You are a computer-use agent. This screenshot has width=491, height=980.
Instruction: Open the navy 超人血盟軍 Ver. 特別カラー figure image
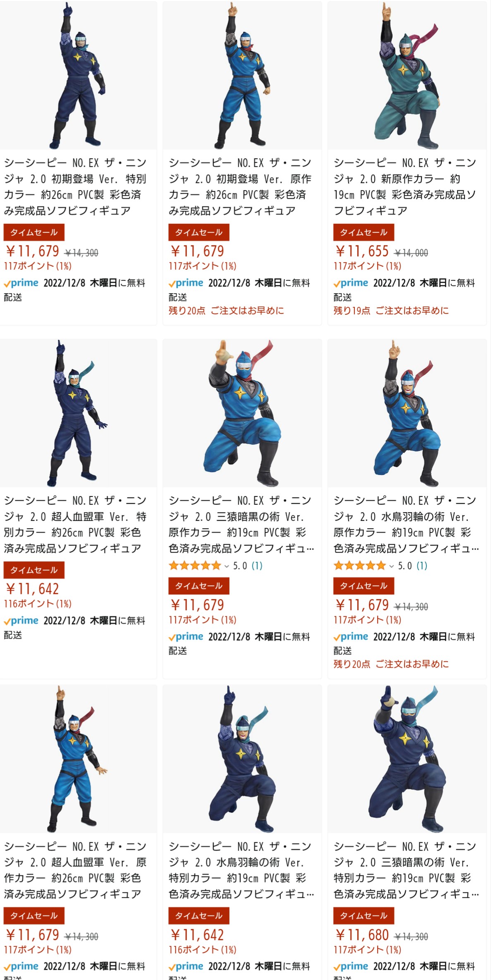pyautogui.click(x=78, y=413)
